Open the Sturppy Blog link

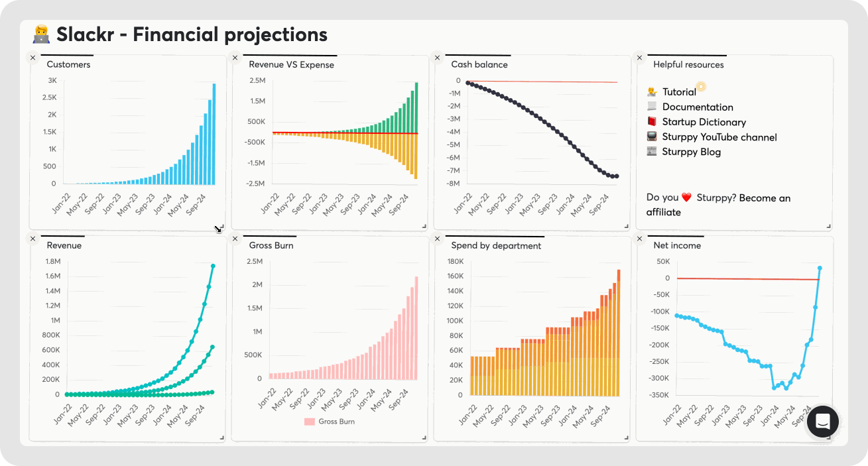coord(692,151)
